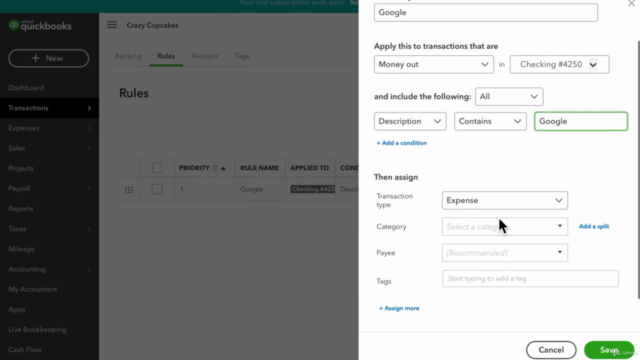Toggle the hamburger navigation menu

tap(112, 25)
